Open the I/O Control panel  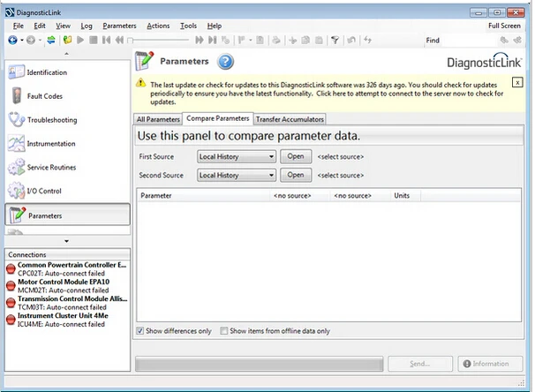(x=68, y=191)
